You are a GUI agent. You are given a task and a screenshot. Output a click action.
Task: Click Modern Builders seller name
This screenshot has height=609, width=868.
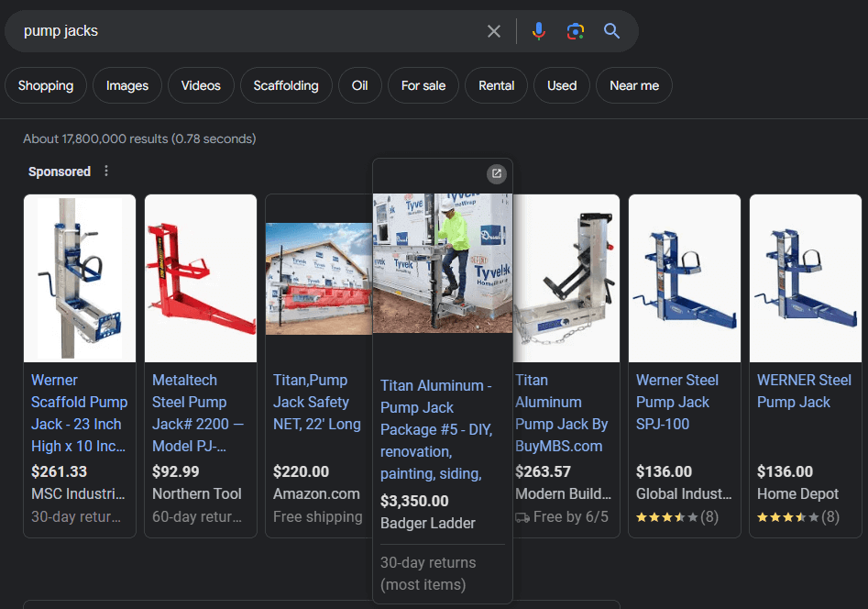[563, 493]
